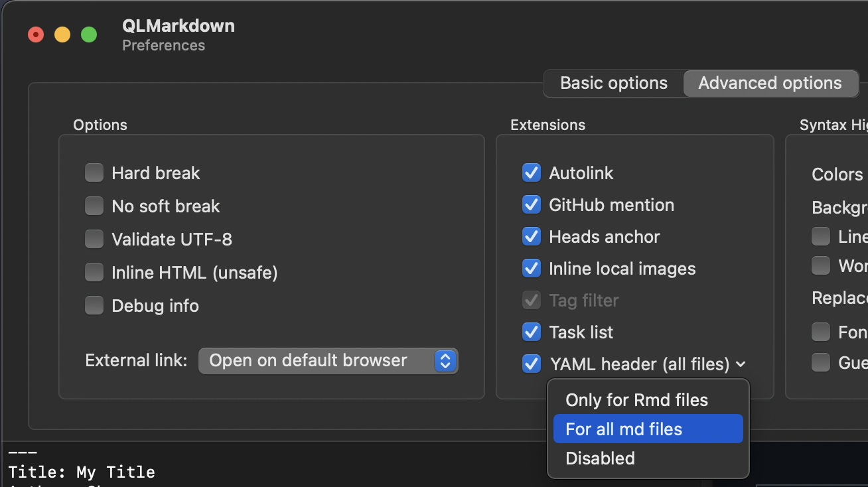Pick Disabled from YAML menu

(x=648, y=458)
